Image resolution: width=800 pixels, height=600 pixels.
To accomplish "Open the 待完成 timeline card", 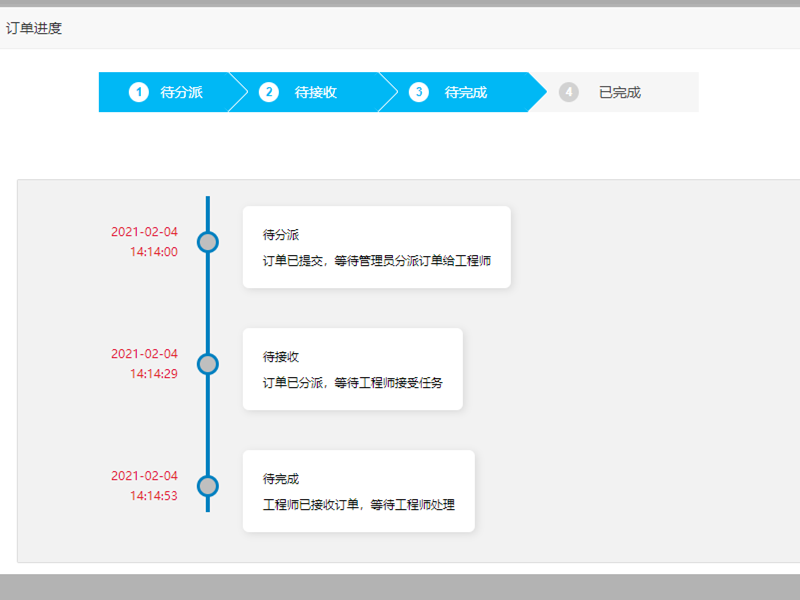I will 358,490.
